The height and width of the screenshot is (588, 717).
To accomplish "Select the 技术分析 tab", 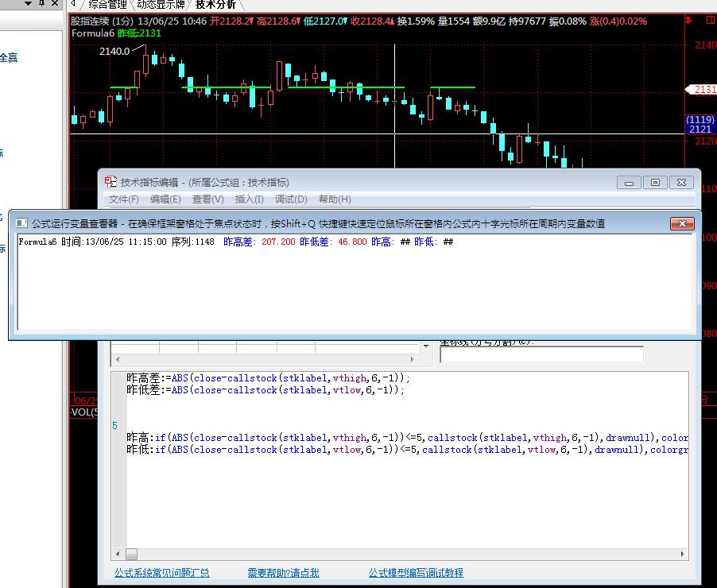I will pos(215,5).
